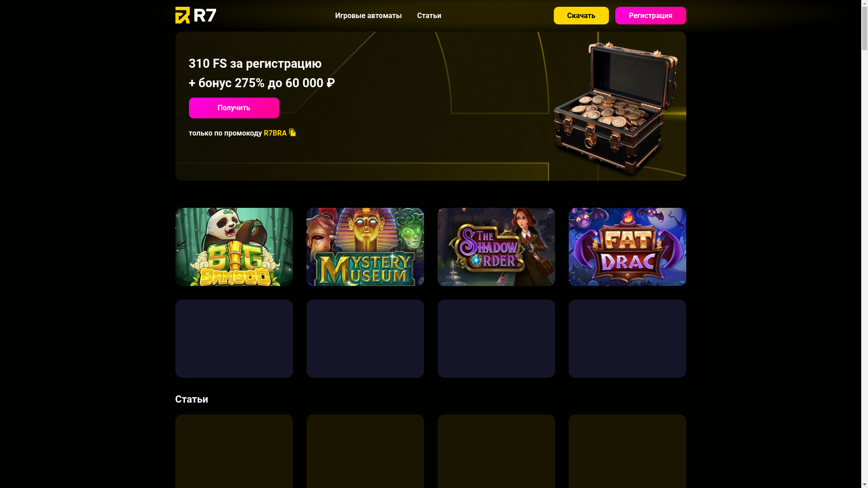Viewport: 868px width, 488px height.
Task: Click the R7BRA promo code text
Action: point(275,133)
